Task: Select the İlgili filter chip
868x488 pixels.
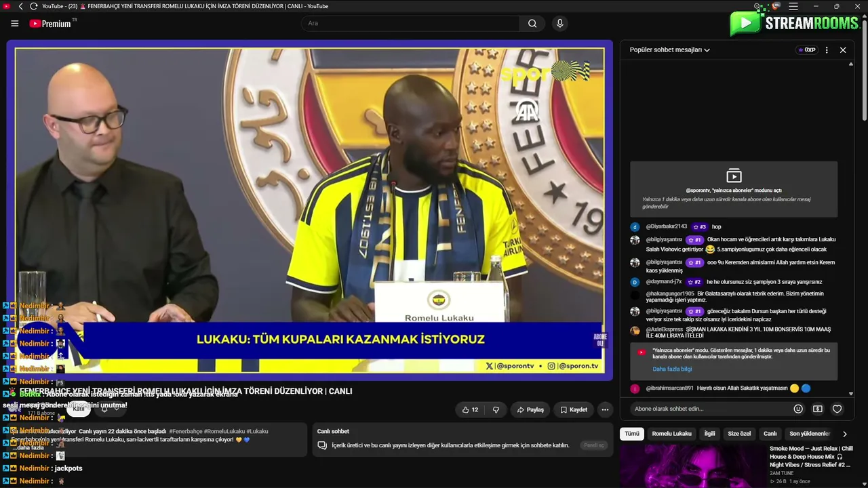Action: tap(709, 434)
